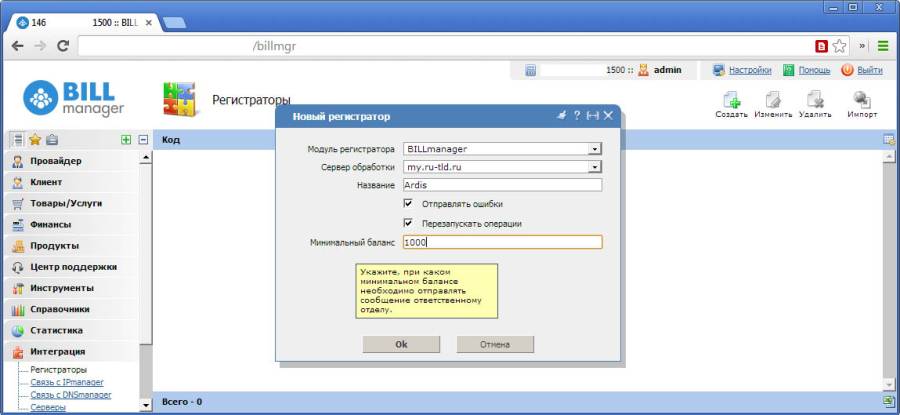This screenshot has height=415, width=900.
Task: Open the Связь с DNSmanager link
Action: (x=71, y=395)
